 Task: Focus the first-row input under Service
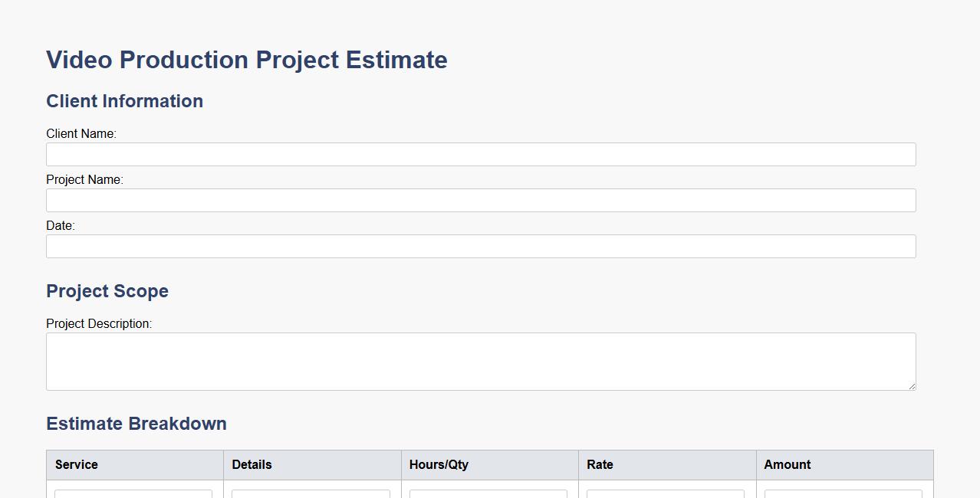[x=133, y=494]
